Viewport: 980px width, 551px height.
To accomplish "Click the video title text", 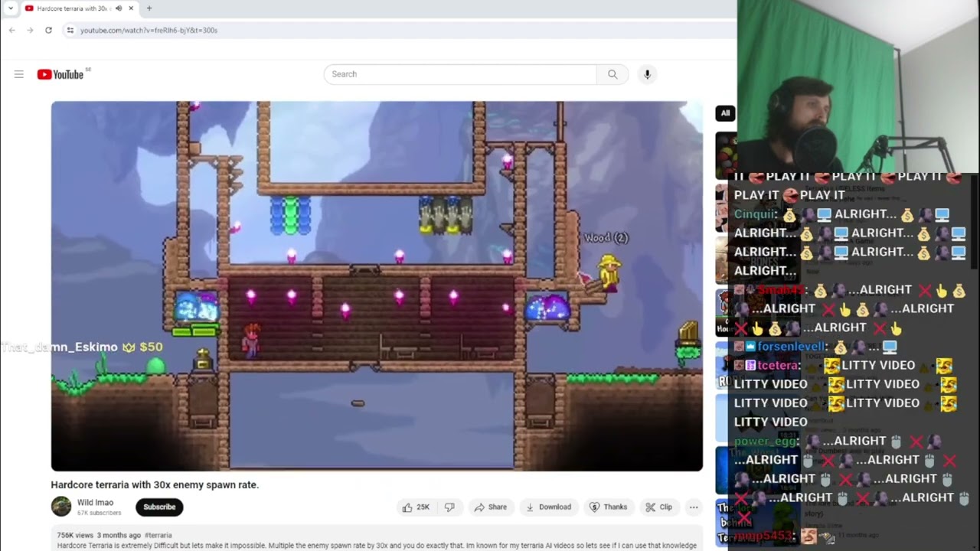I will (x=155, y=484).
